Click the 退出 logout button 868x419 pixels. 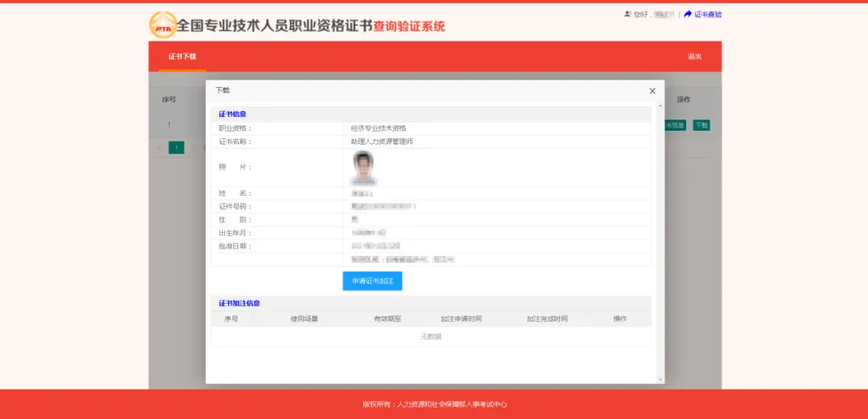[694, 57]
